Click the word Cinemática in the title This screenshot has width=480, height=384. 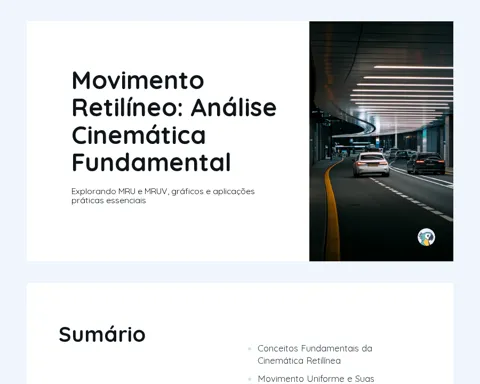pos(139,135)
